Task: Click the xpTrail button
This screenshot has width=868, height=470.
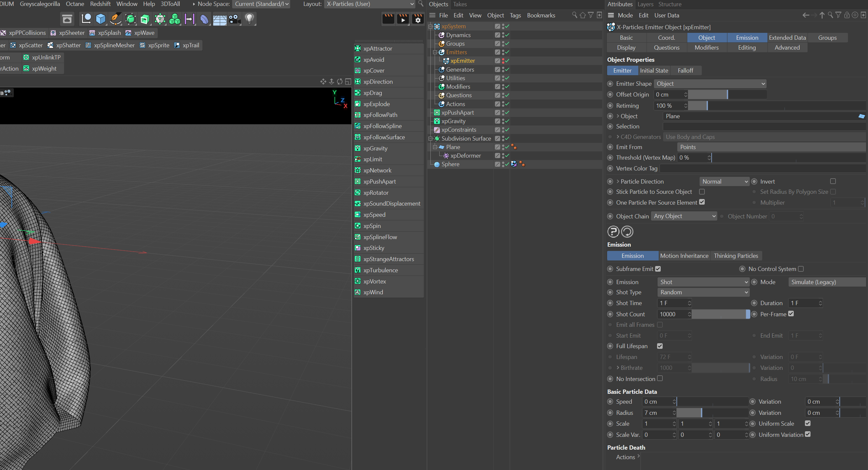Action: pyautogui.click(x=187, y=45)
